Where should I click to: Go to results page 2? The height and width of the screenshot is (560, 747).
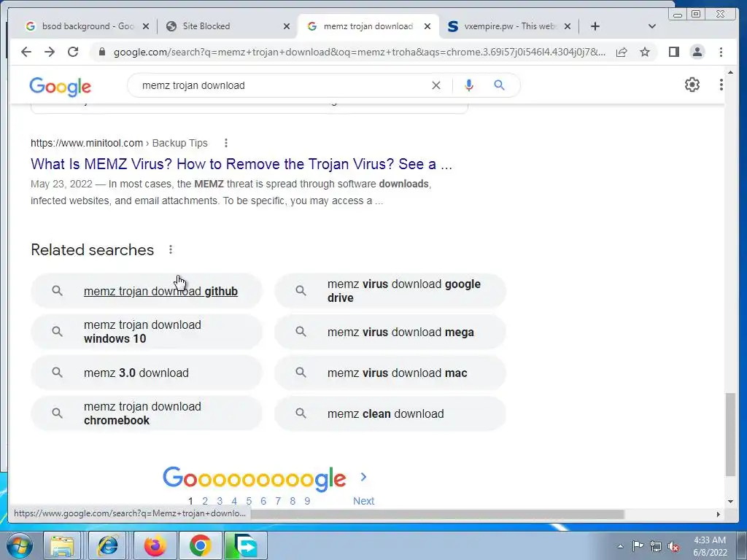click(205, 501)
